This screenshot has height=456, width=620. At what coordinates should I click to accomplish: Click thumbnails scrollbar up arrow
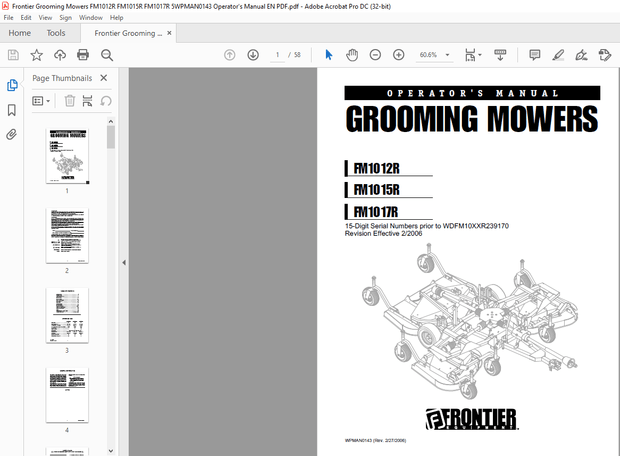111,121
